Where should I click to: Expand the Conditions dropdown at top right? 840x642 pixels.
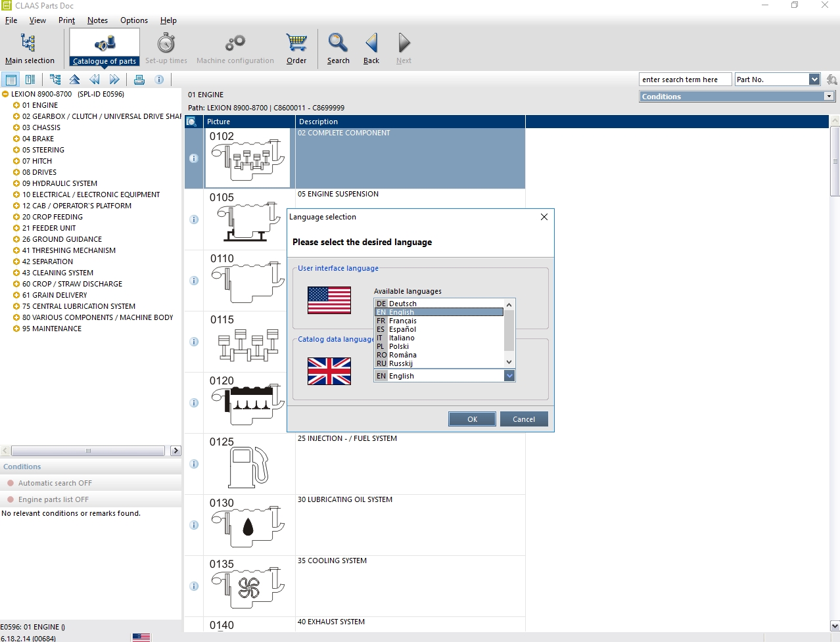(829, 97)
